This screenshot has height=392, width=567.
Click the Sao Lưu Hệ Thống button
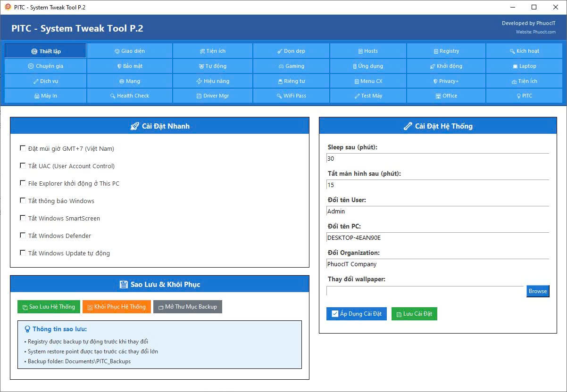(49, 307)
